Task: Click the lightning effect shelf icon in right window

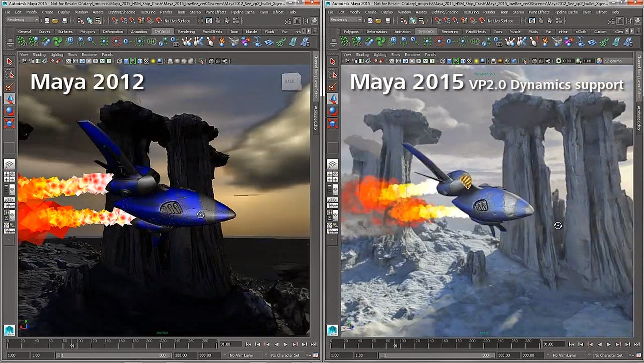Action: tap(580, 41)
